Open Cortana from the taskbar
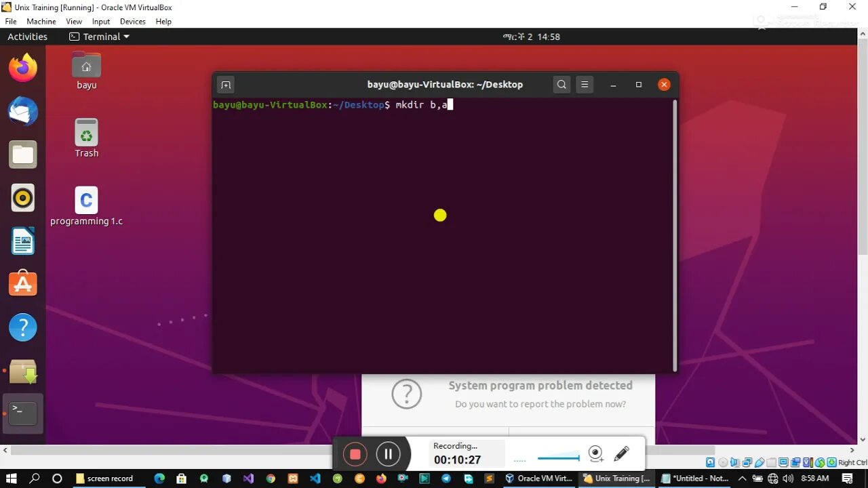868x488 pixels. pos(57,479)
